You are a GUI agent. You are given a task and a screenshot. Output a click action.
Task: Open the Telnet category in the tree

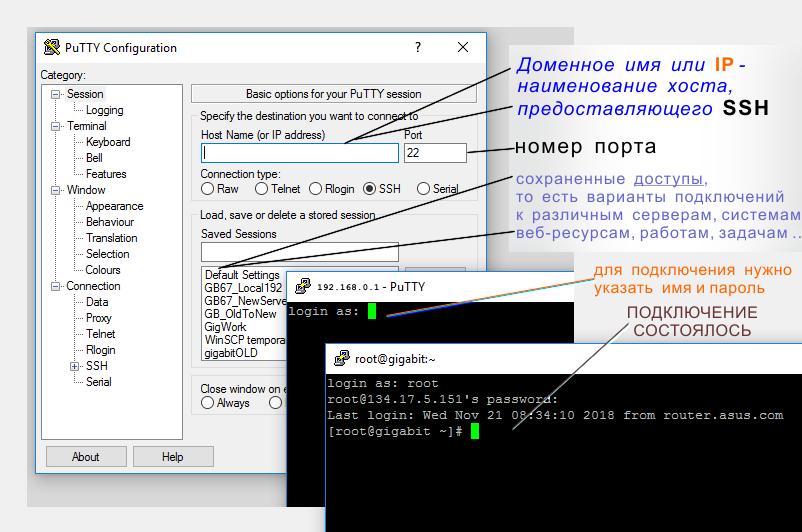pos(101,334)
